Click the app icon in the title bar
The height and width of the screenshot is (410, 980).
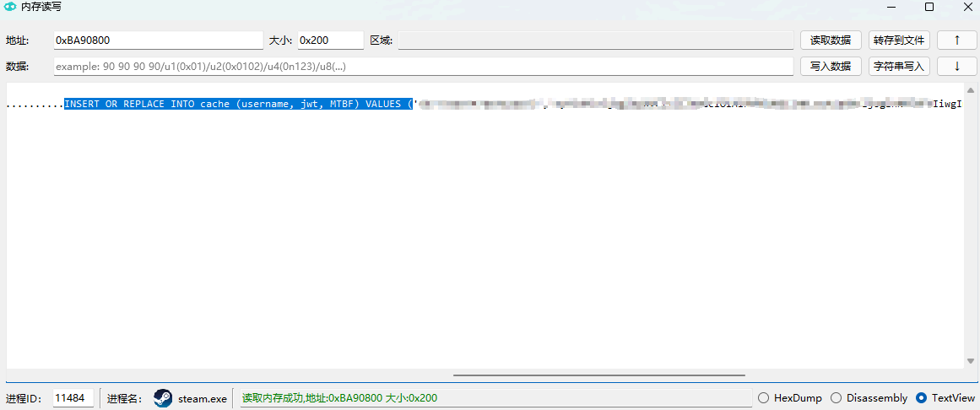point(10,7)
